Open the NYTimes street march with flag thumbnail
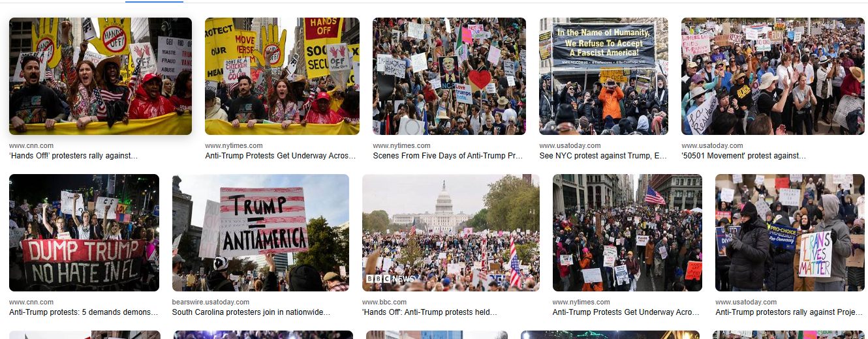868x339 pixels. click(x=627, y=233)
